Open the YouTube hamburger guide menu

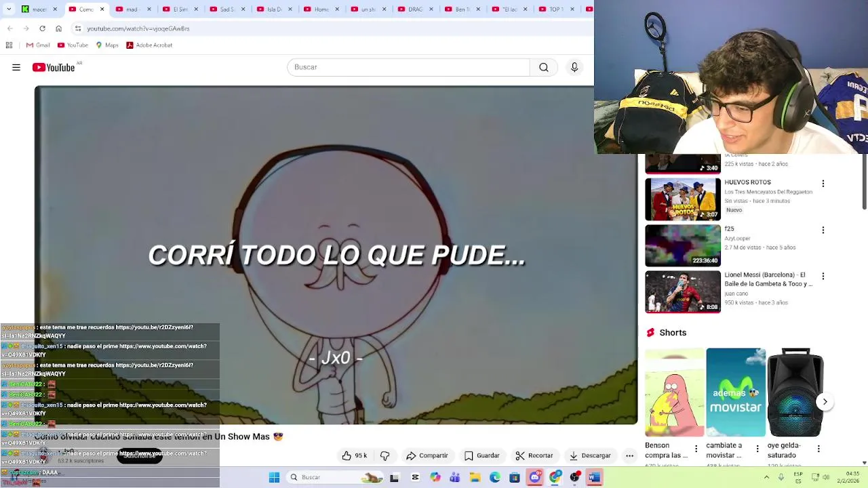click(16, 67)
